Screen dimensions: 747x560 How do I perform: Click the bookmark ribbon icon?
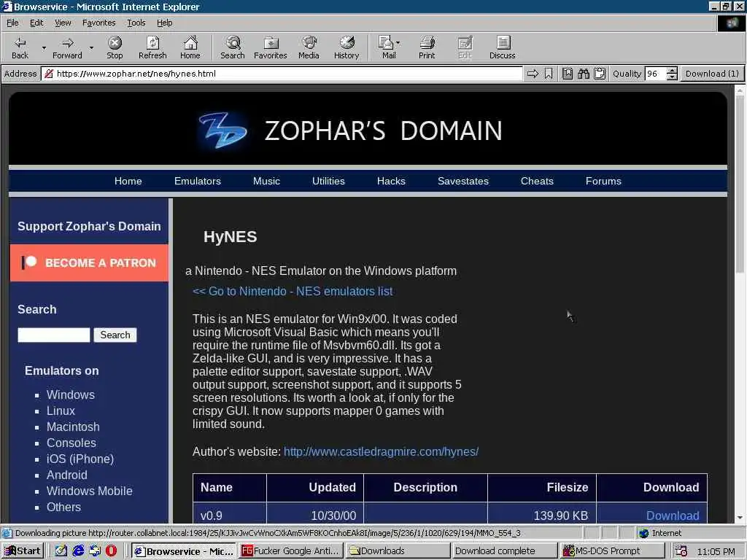pyautogui.click(x=549, y=74)
